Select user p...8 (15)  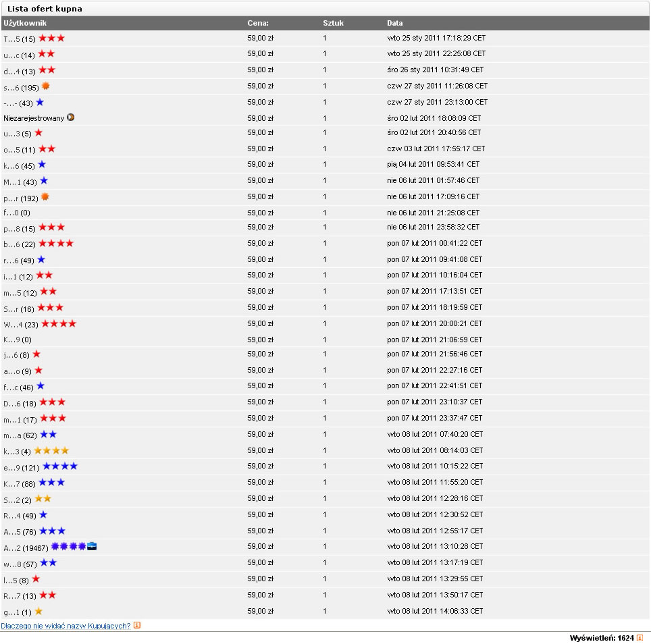(20, 229)
